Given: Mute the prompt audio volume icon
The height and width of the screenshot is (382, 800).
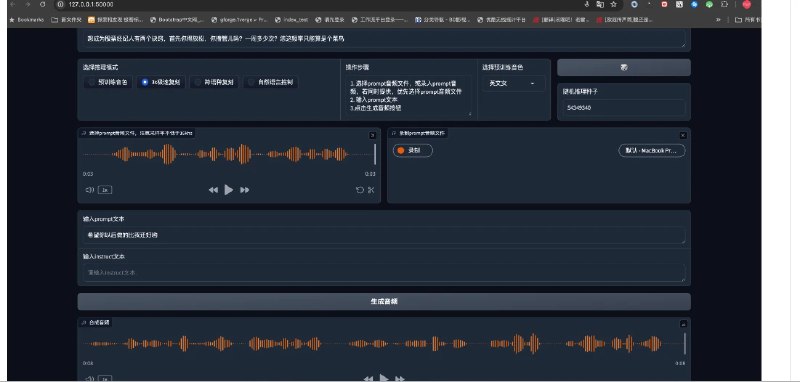Looking at the screenshot, I should 90,190.
